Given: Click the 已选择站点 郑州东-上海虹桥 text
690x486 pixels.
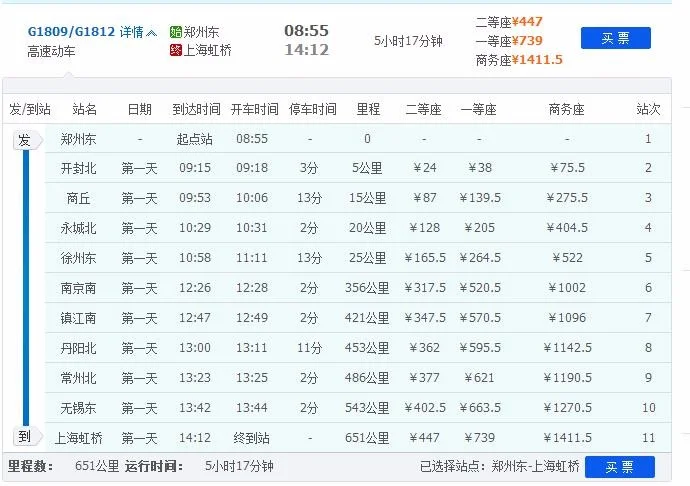Looking at the screenshot, I should point(499,466).
